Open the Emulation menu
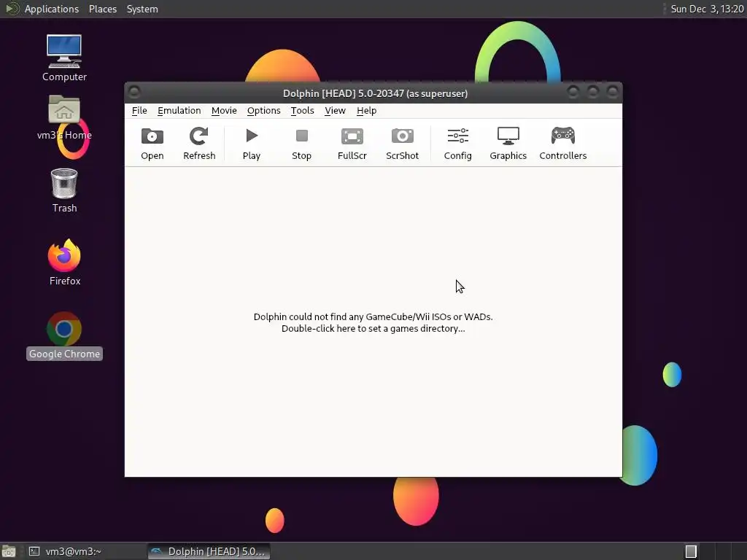Viewport: 747px width, 560px height. [x=179, y=111]
